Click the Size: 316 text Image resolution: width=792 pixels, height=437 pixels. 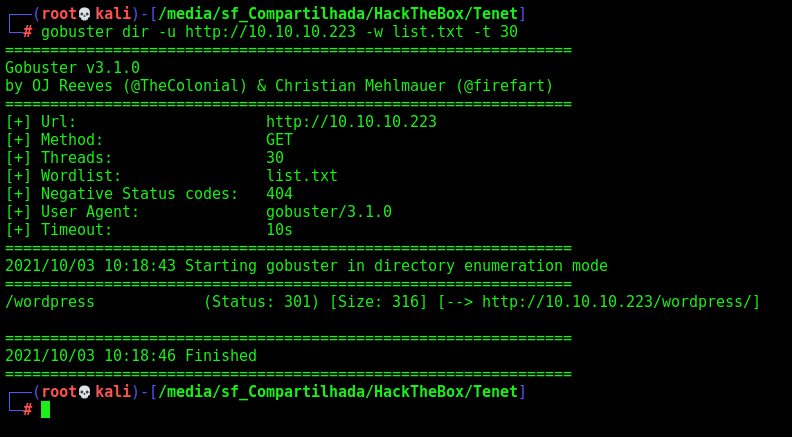click(x=379, y=302)
